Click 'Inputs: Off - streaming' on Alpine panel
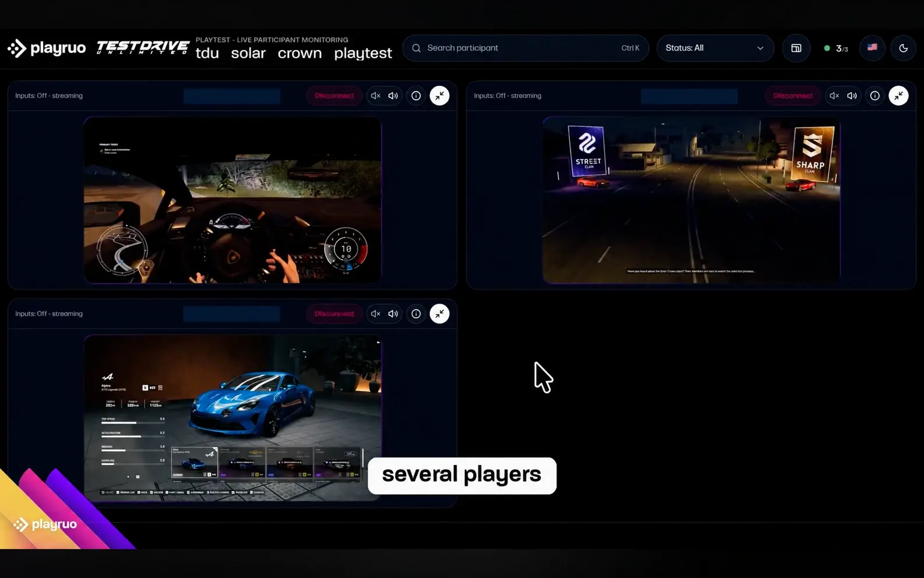This screenshot has width=924, height=578. pyautogui.click(x=49, y=313)
